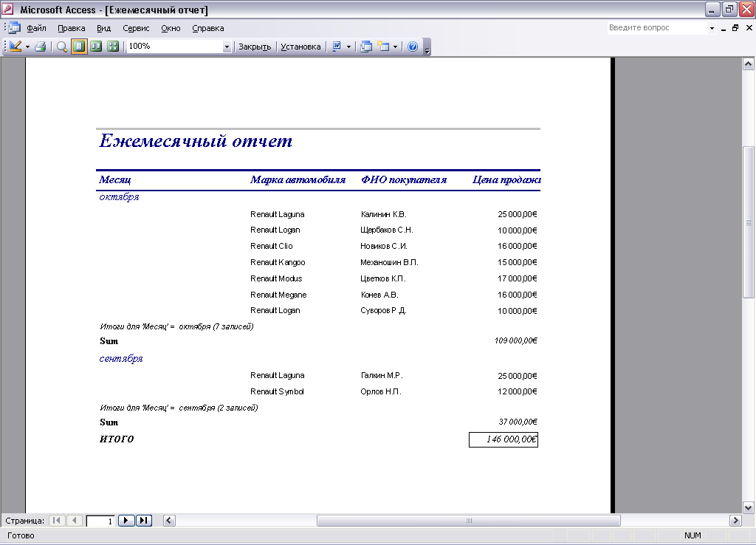
Task: Select multiple-pages preview mode
Action: pyautogui.click(x=113, y=47)
